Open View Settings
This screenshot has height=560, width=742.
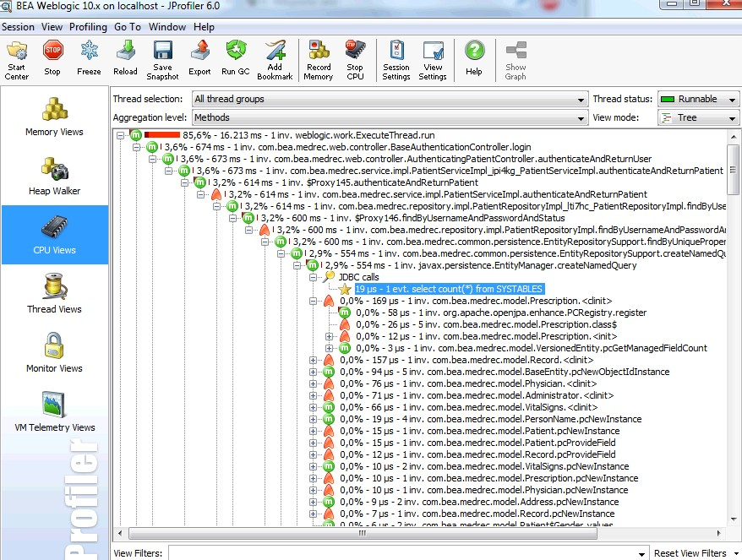tap(433, 60)
